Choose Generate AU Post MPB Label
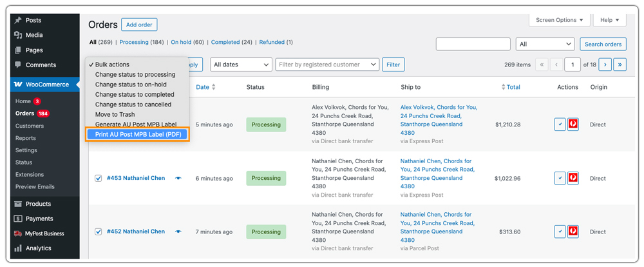 (137, 124)
